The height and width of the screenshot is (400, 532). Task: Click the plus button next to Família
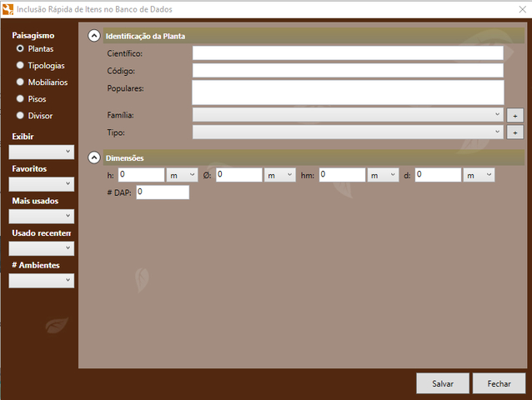click(x=515, y=115)
